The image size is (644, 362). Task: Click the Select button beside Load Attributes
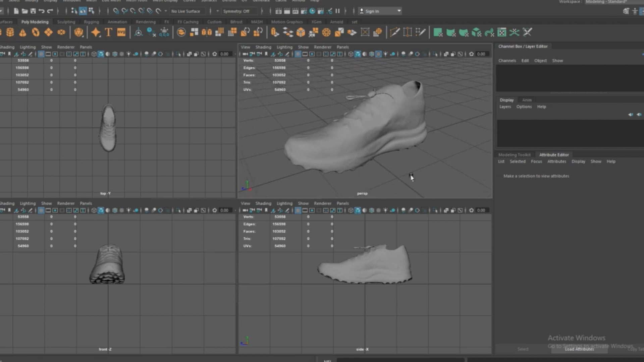pyautogui.click(x=523, y=349)
